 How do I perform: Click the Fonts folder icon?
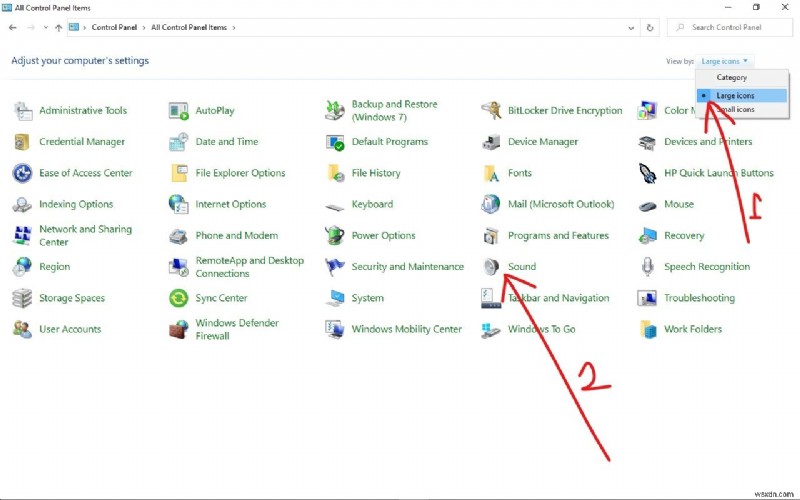tap(491, 173)
